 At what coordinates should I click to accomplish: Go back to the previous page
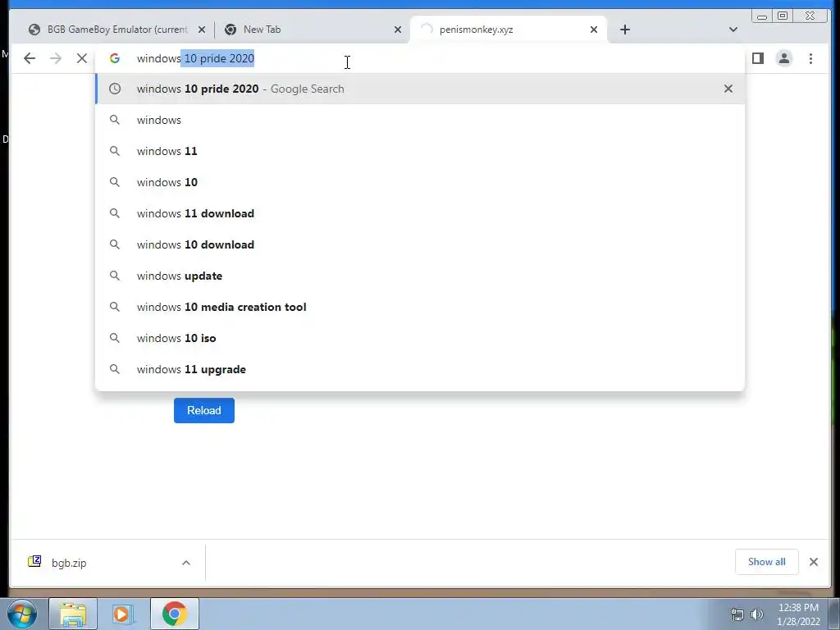pos(30,58)
